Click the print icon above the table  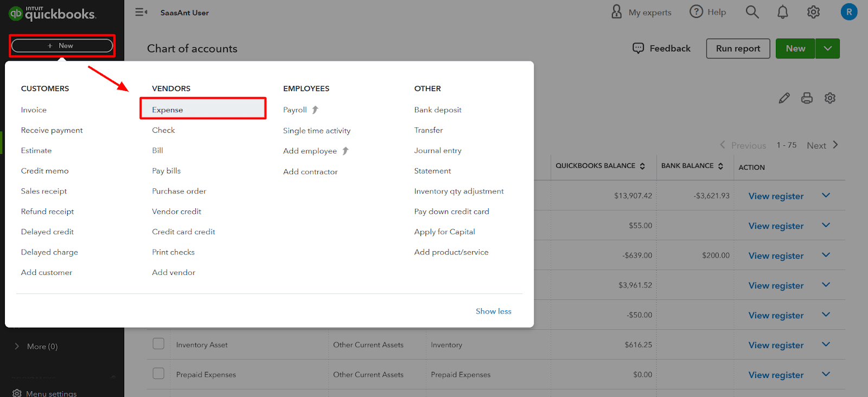(807, 98)
